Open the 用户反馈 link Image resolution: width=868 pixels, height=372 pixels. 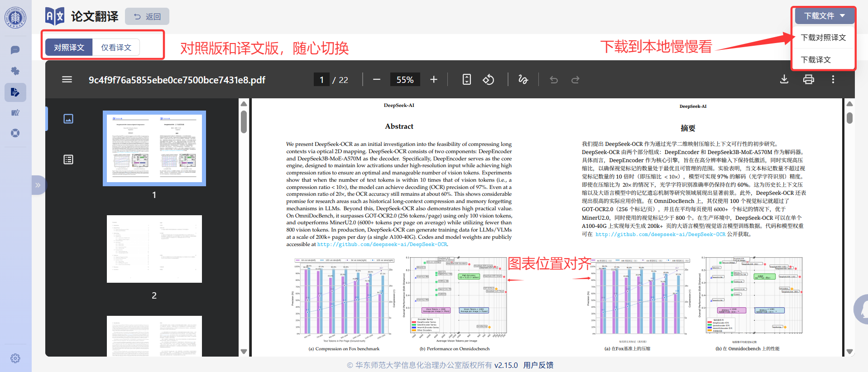pos(538,365)
